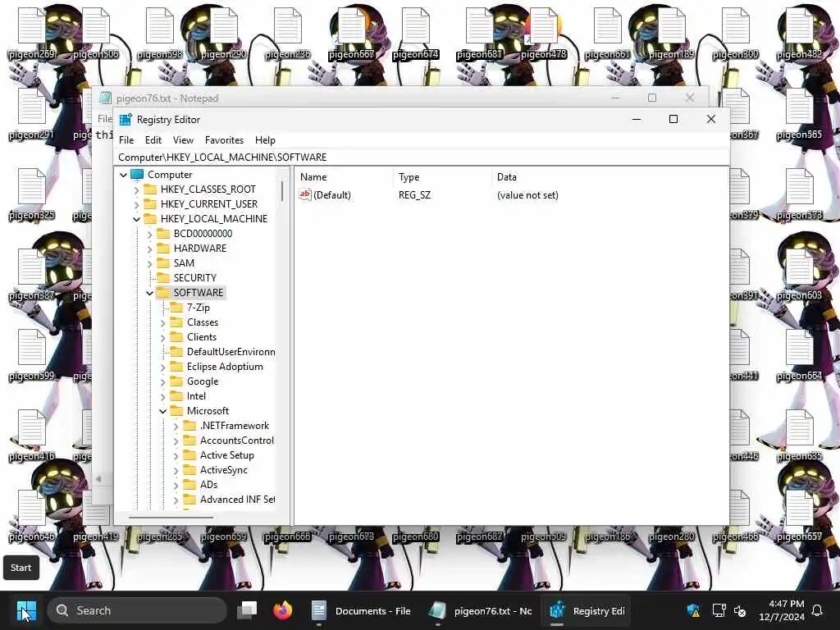Viewport: 840px width, 630px height.
Task: Collapse the SOFTWARE key
Action: pos(150,293)
